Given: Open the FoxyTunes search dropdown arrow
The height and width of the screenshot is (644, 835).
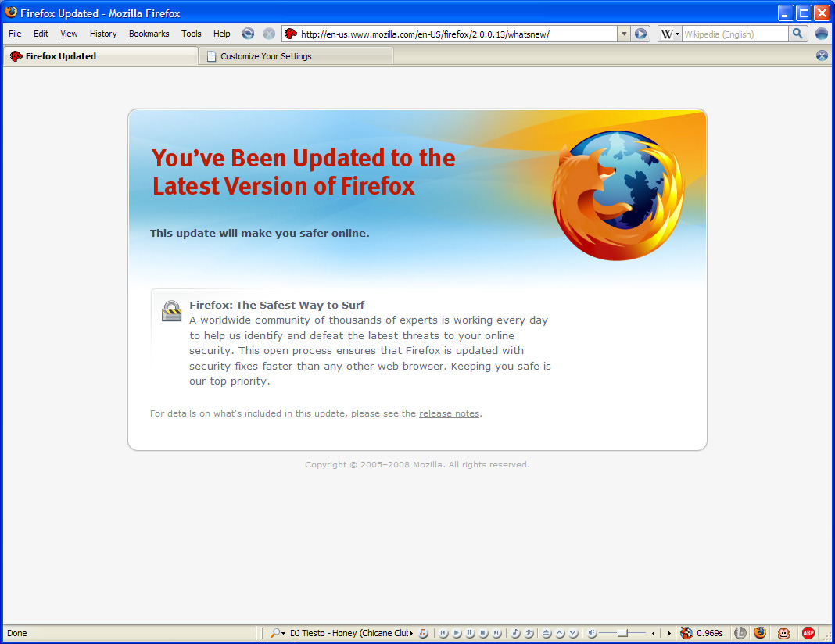Looking at the screenshot, I should 283,633.
